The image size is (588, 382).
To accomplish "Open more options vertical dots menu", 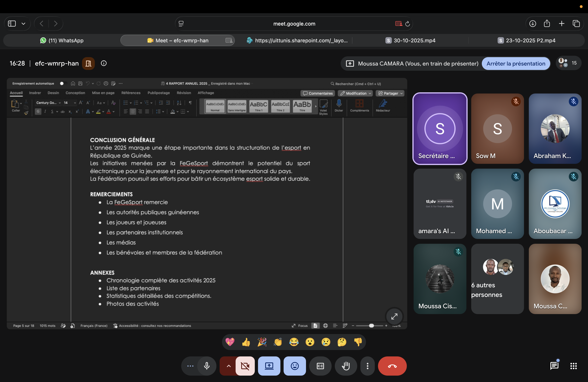I will [367, 366].
